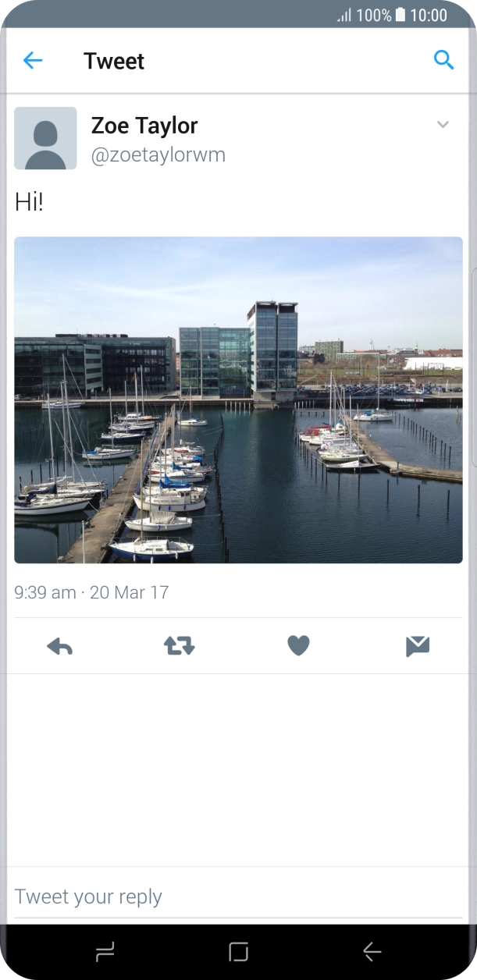The image size is (477, 980).
Task: Tap the back arrow icon
Action: pyautogui.click(x=33, y=61)
